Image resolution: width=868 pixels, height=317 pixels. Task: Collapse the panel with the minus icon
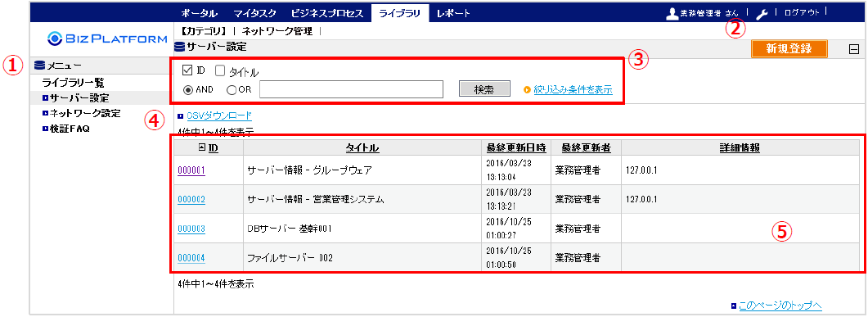tap(854, 49)
